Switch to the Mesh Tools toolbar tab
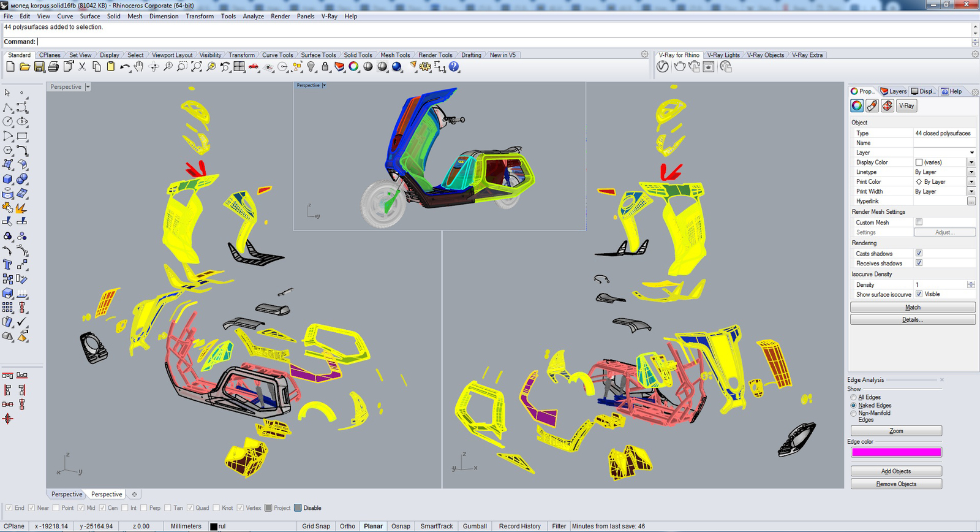The width and height of the screenshot is (980, 532). pyautogui.click(x=395, y=55)
